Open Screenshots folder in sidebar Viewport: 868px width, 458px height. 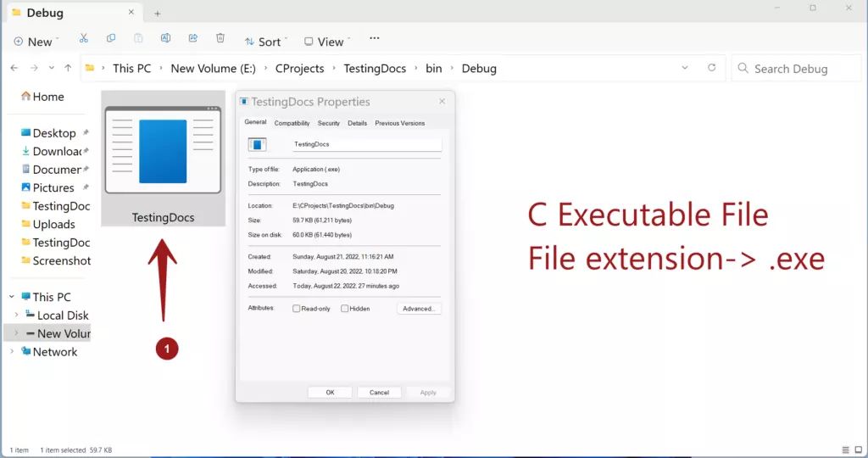click(x=55, y=261)
